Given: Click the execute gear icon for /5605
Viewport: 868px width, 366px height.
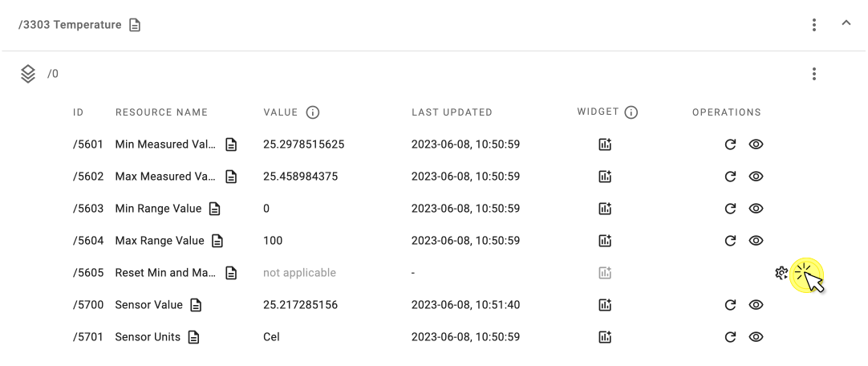Looking at the screenshot, I should (x=781, y=273).
